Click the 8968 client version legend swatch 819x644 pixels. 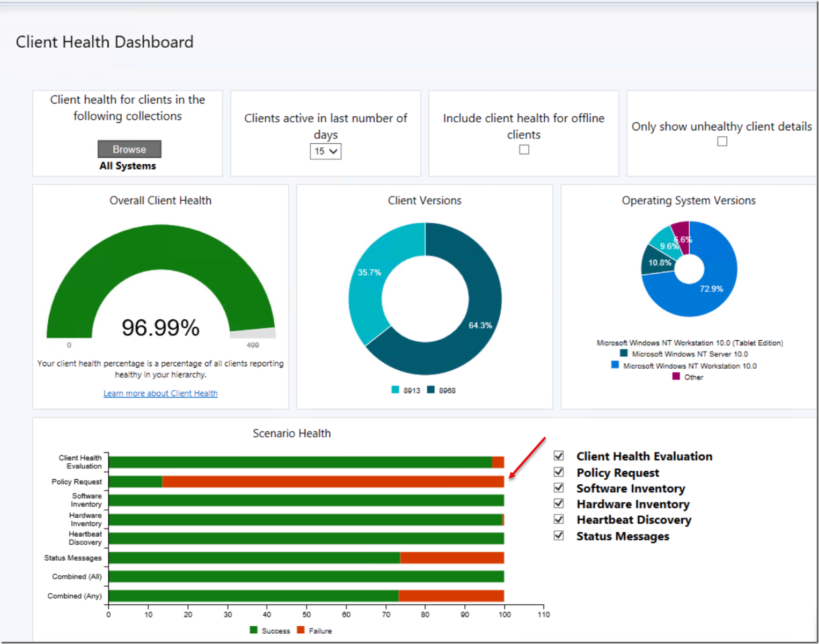431,390
